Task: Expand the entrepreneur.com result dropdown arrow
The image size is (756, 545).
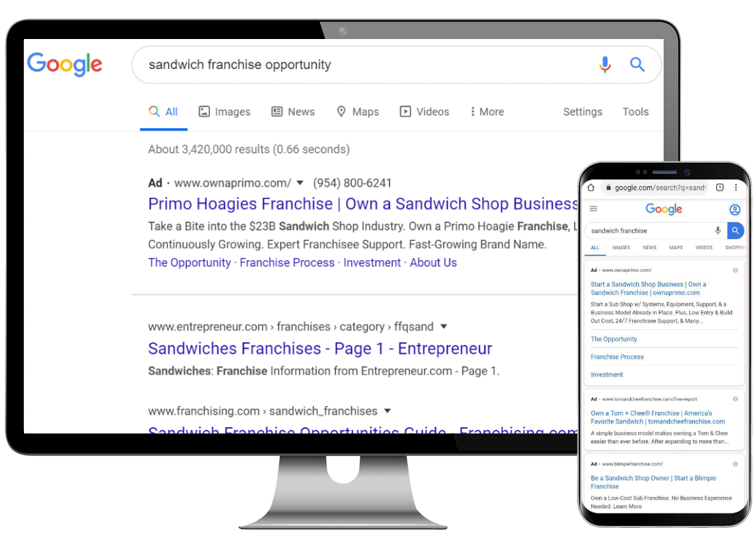Action: [x=443, y=327]
